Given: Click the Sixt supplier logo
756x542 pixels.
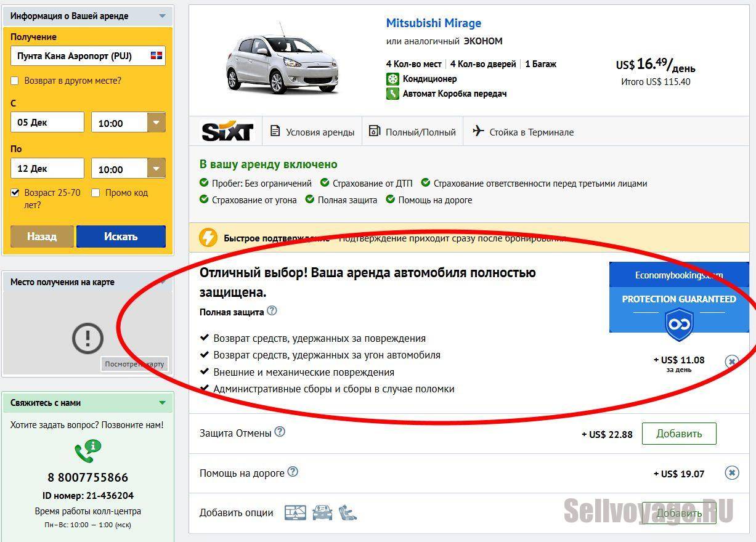Looking at the screenshot, I should pos(227,132).
